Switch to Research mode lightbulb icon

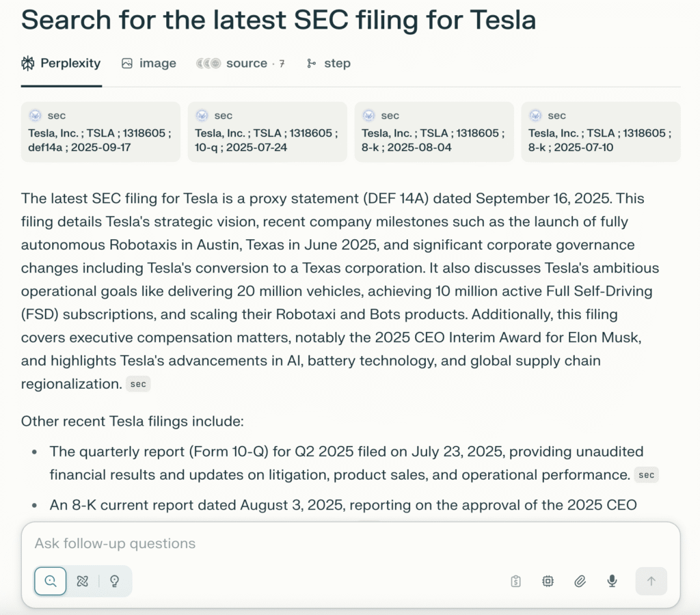[x=114, y=581]
